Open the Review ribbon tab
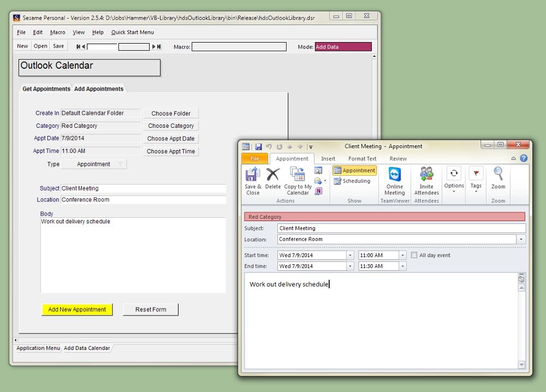 pyautogui.click(x=398, y=158)
